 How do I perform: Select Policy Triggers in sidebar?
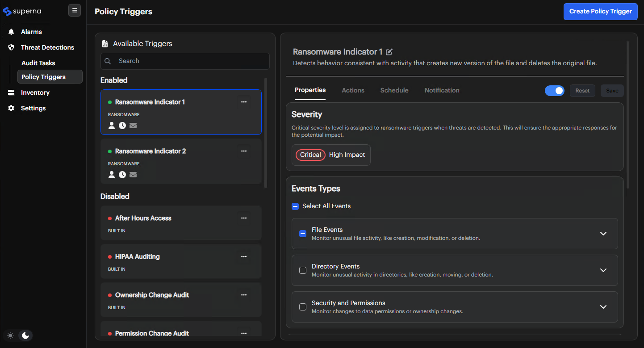click(x=50, y=77)
